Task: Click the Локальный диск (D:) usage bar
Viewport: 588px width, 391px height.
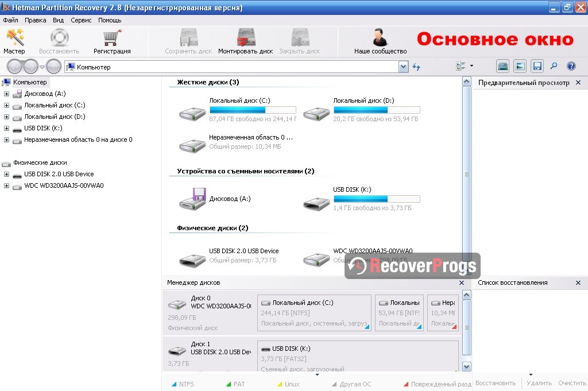Action: pyautogui.click(x=377, y=110)
